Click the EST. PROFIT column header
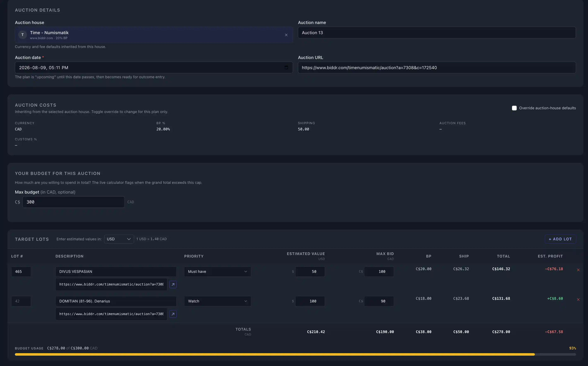588x366 pixels. (550, 256)
